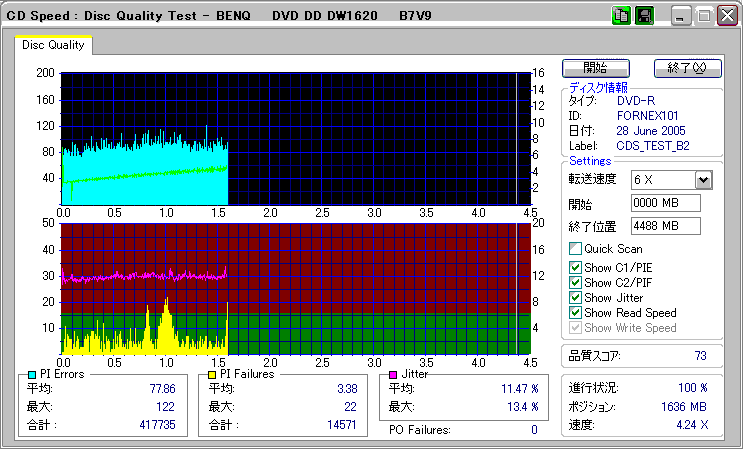This screenshot has width=743, height=449.
Task: Enable the Quick Scan checkbox
Action: [575, 249]
